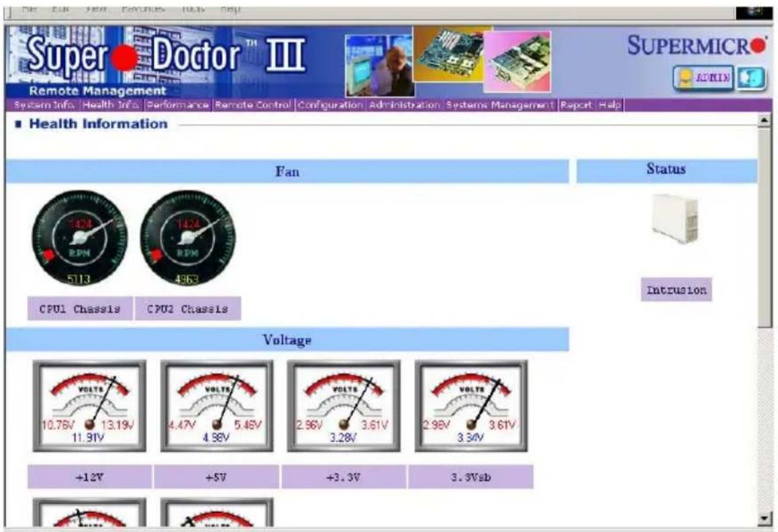Open the Help menu item
Image resolution: width=778 pixels, height=532 pixels.
pos(610,105)
